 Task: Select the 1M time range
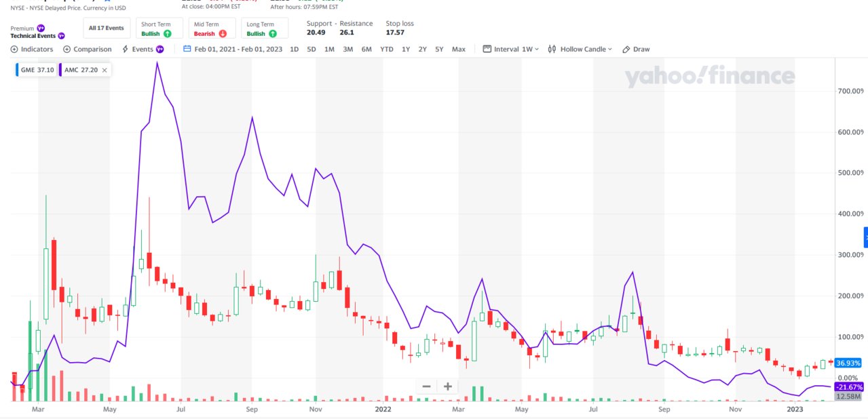[329, 49]
